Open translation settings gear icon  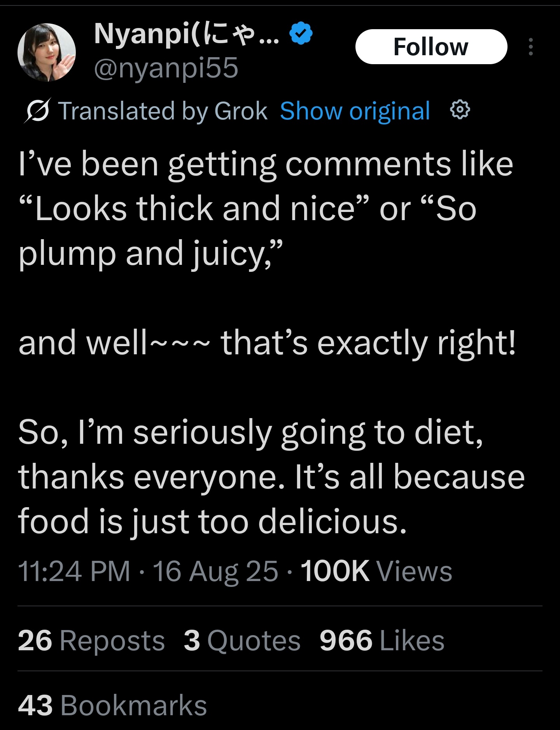[460, 110]
